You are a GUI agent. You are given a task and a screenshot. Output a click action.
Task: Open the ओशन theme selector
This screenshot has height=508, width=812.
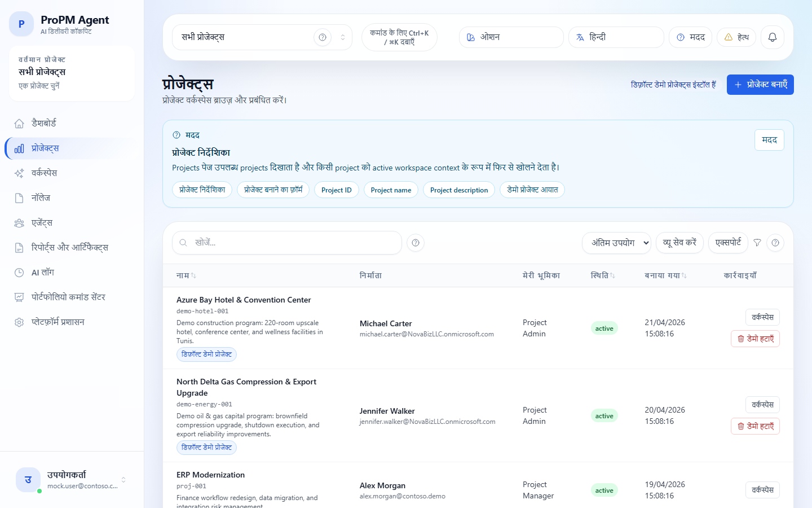(511, 37)
